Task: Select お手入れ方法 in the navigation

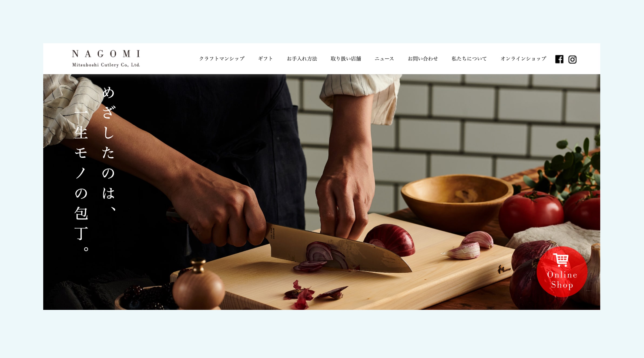Action: pyautogui.click(x=302, y=59)
